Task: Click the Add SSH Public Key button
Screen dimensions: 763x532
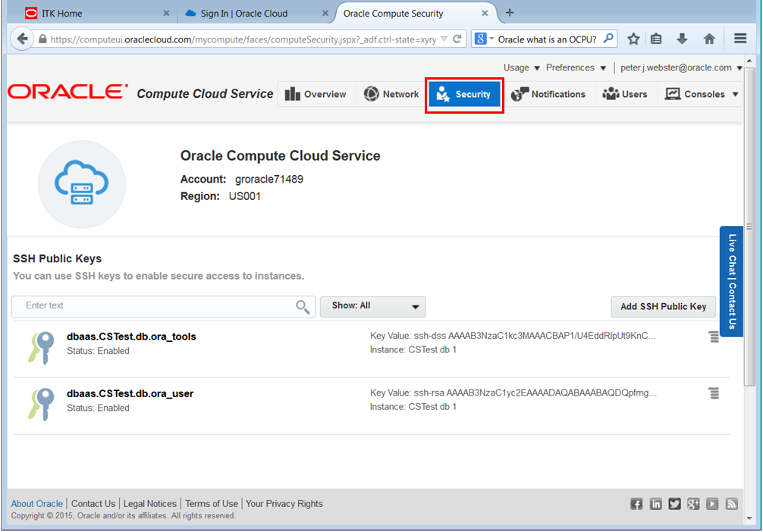Action: point(663,306)
